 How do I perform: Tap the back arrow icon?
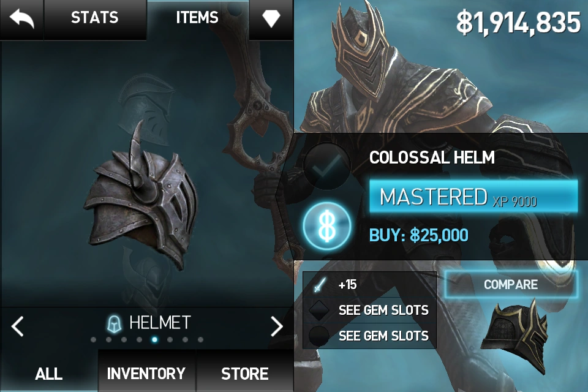(x=22, y=19)
